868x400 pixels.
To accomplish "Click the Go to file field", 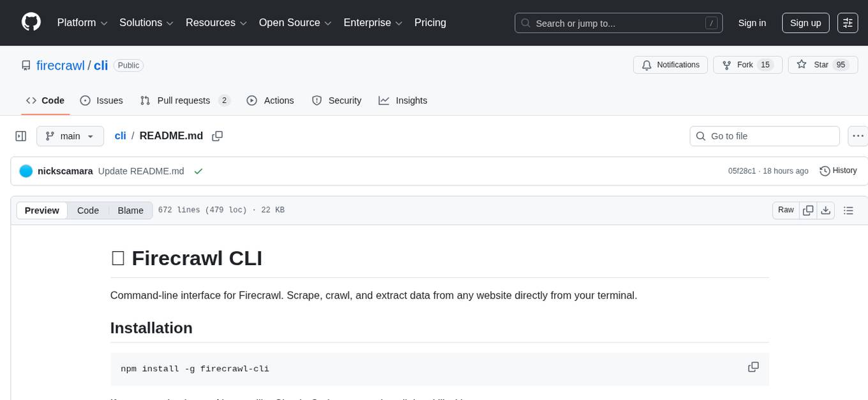I will pos(764,135).
